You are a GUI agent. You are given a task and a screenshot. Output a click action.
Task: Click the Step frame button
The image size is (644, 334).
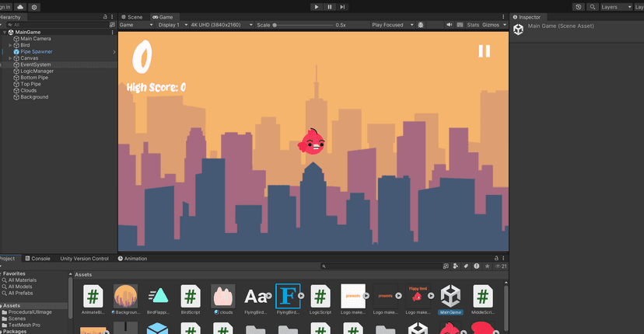coord(343,6)
